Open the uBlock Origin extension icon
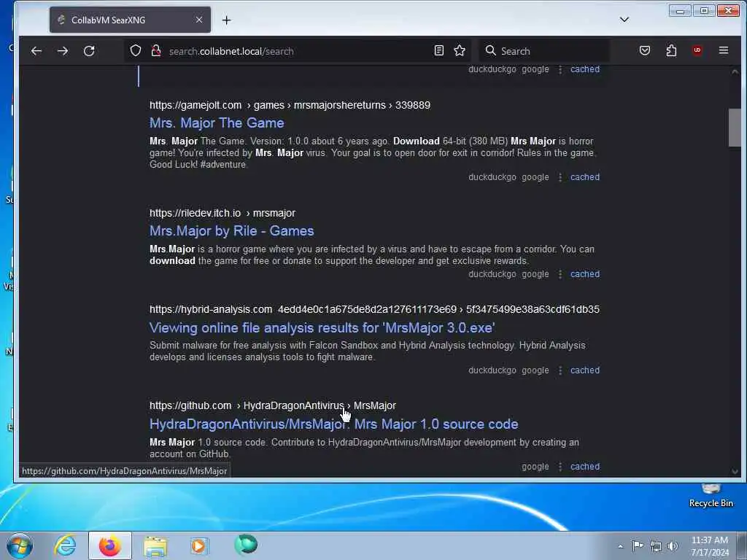Screen dimensions: 747x560 pos(697,50)
